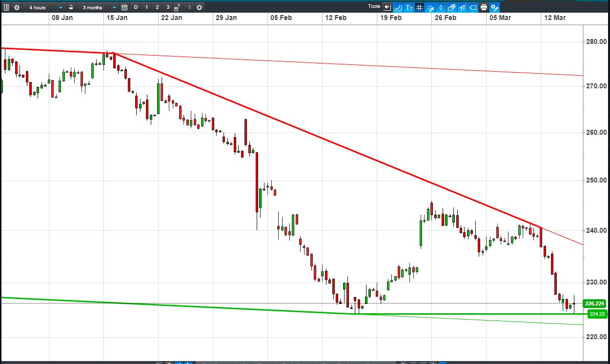
Task: Click the 270.00 price axis label
Action: (596, 86)
